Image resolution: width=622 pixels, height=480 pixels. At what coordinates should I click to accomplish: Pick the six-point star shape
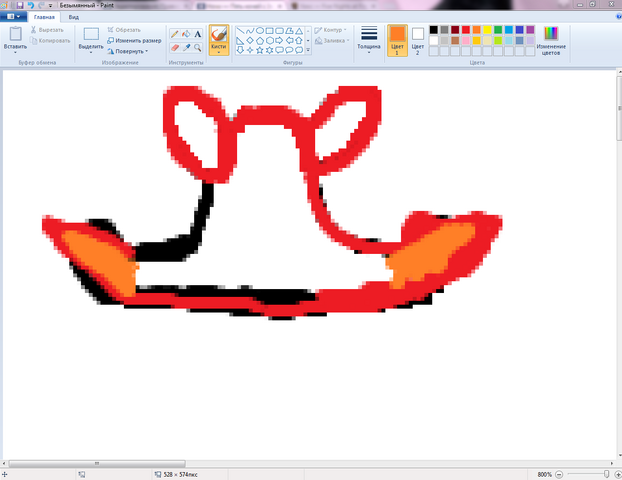coord(270,50)
